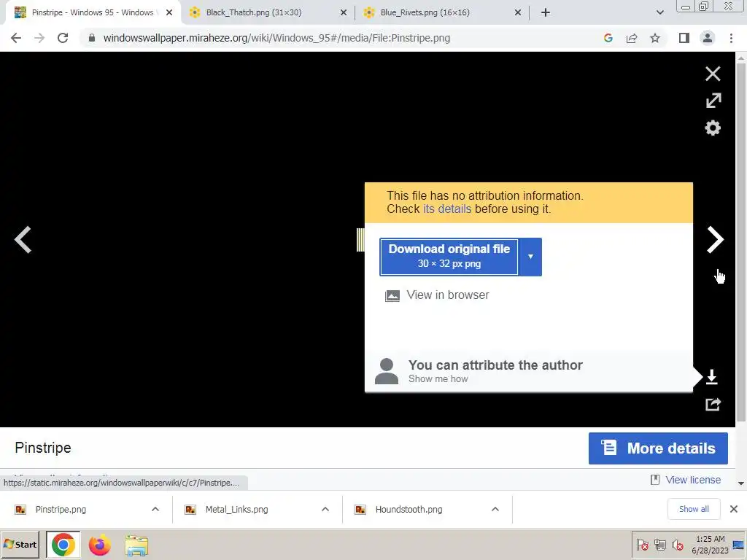747x560 pixels.
Task: Click the address bar URL field
Action: tap(276, 38)
